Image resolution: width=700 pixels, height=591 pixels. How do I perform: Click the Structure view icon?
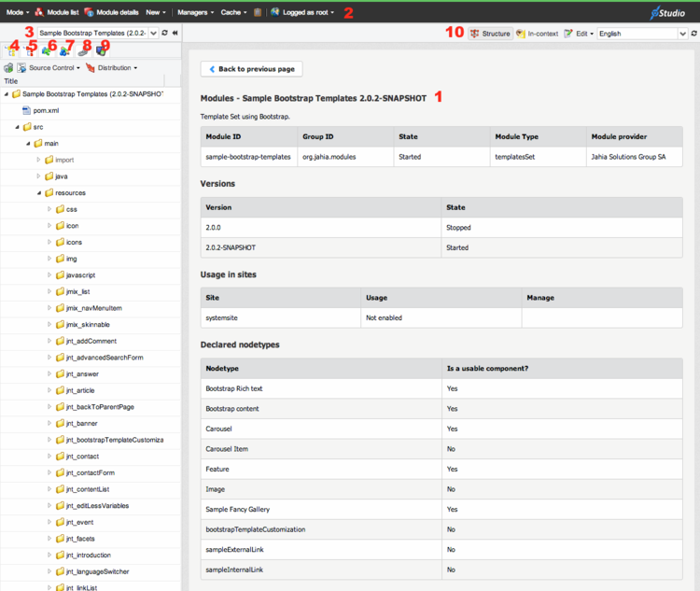click(x=474, y=34)
